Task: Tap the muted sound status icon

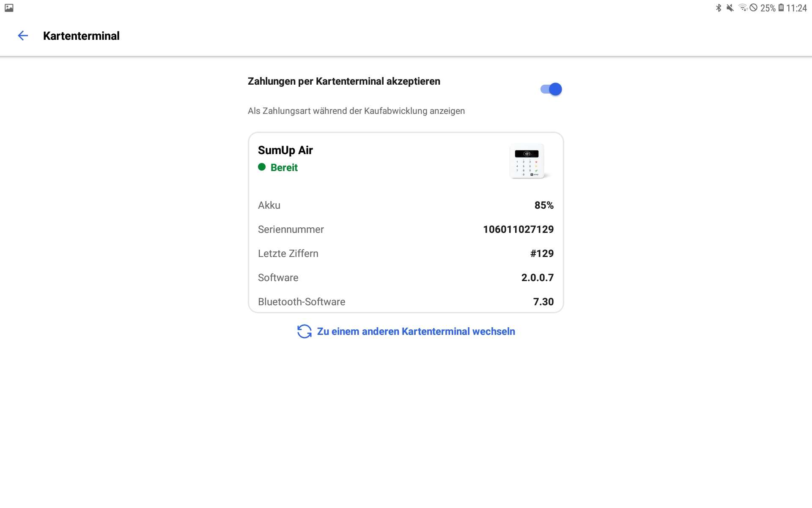Action: [x=730, y=8]
